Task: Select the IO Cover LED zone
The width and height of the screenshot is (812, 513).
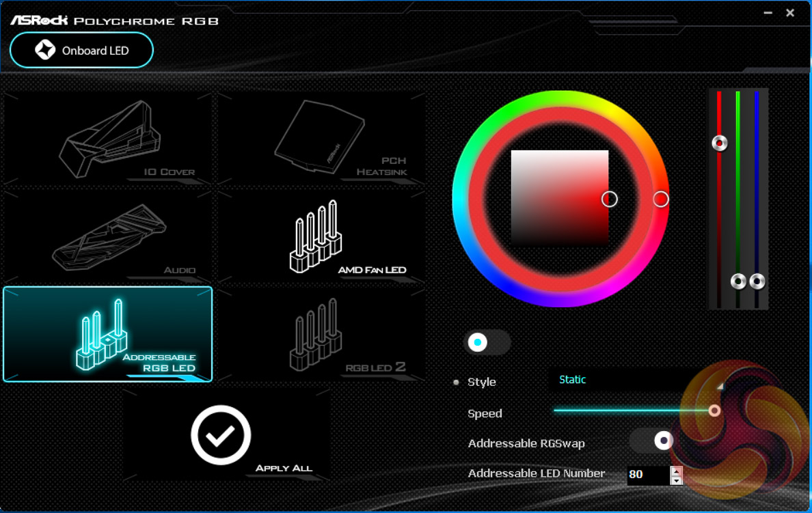Action: [x=108, y=138]
